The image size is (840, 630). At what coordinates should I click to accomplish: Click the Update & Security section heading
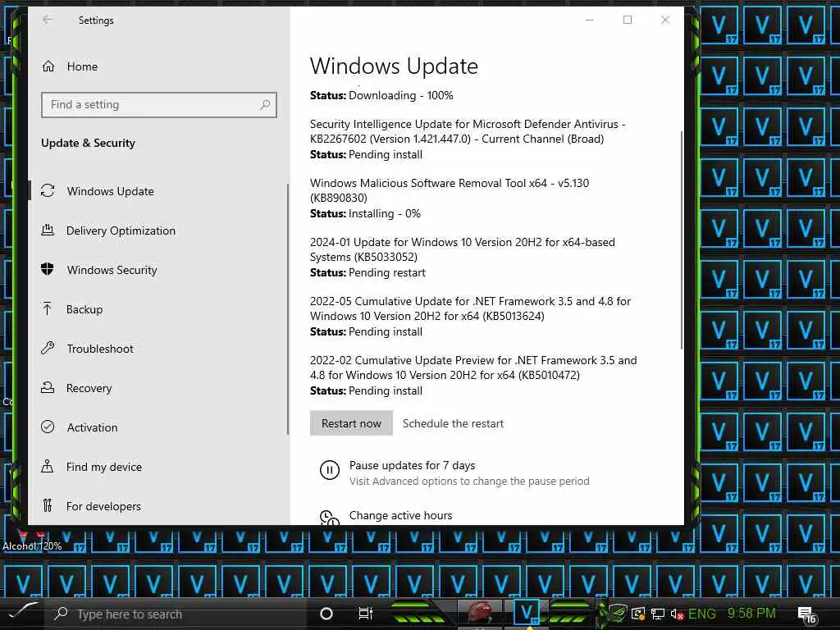pos(88,143)
